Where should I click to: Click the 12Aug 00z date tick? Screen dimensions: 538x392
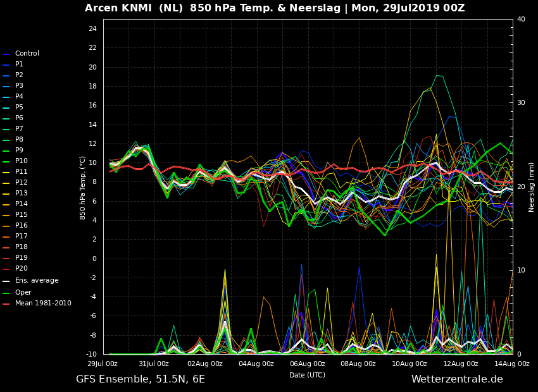coord(460,364)
